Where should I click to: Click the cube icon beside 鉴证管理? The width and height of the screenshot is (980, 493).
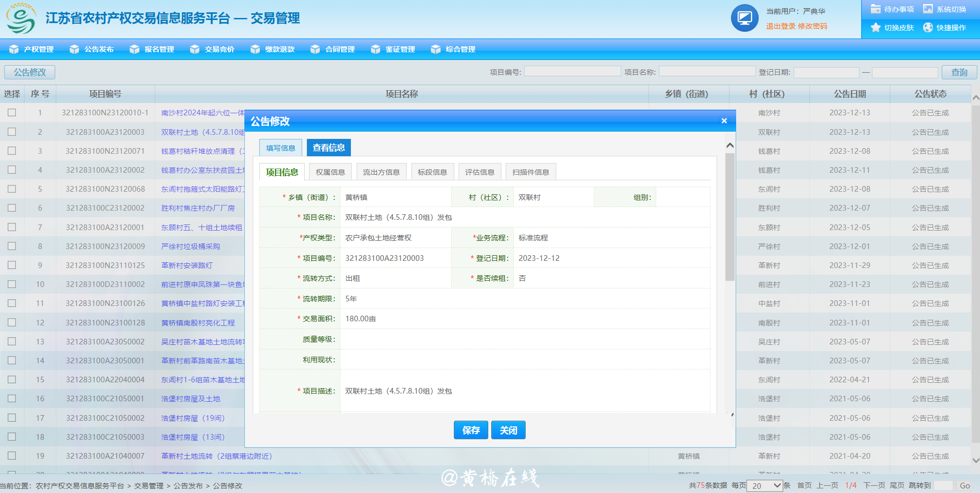(x=376, y=49)
